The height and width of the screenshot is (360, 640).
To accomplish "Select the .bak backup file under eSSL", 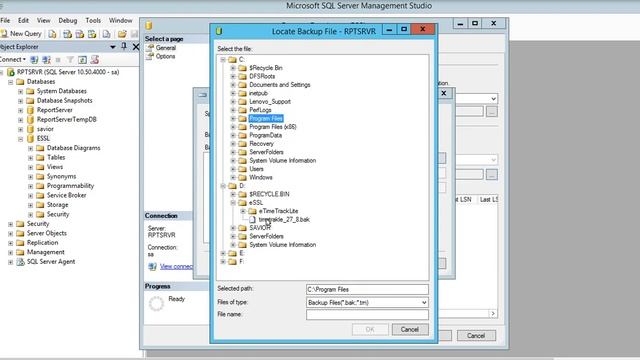I will tap(284, 220).
